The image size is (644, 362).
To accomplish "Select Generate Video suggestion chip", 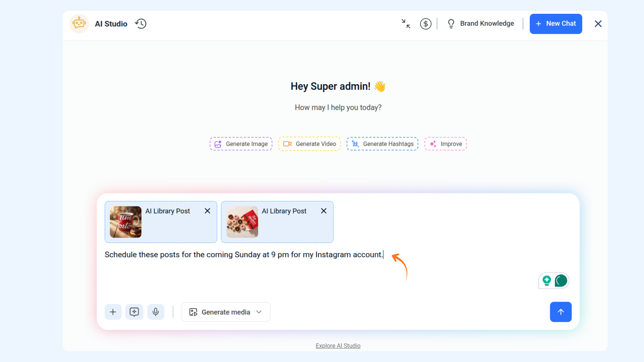I will [309, 144].
